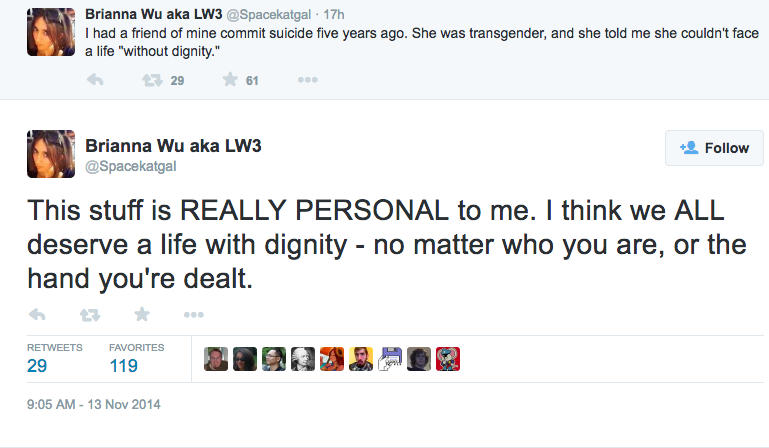The height and width of the screenshot is (448, 769).
Task: Open the 17h timestamp on the top tweet
Action: [334, 15]
